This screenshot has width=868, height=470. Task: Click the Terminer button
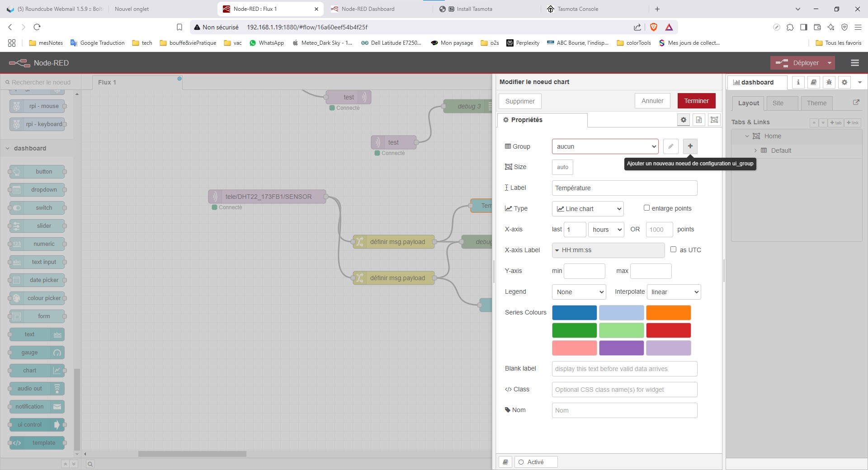696,101
